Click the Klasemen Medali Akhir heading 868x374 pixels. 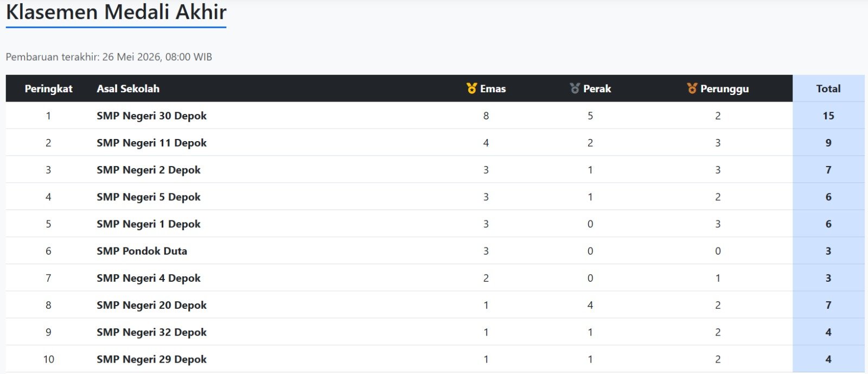click(x=116, y=12)
